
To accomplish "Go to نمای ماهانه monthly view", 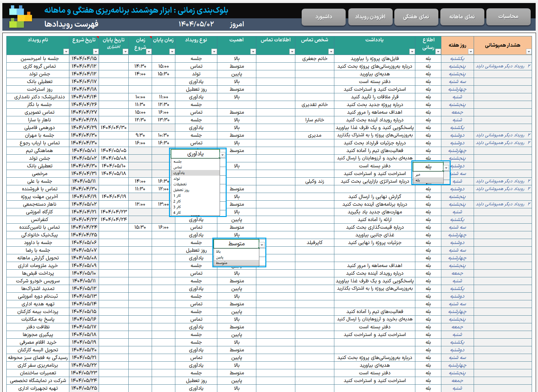I will point(462,17).
